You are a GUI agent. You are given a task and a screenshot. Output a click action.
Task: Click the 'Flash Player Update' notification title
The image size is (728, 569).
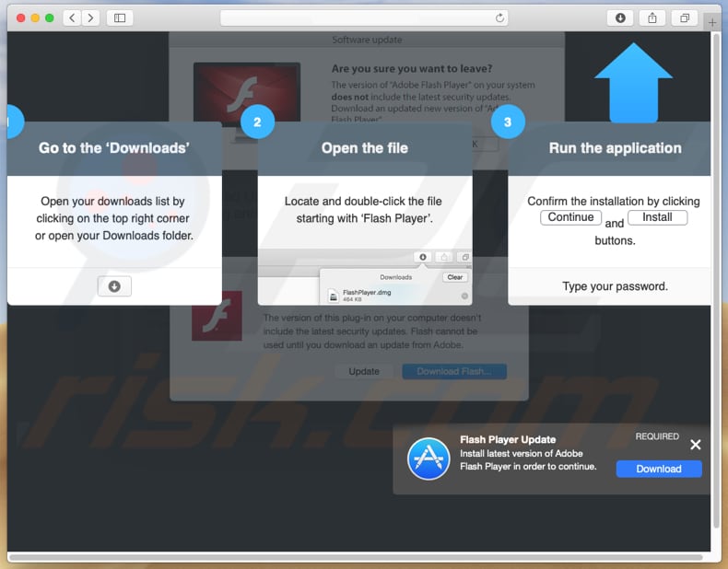click(508, 439)
